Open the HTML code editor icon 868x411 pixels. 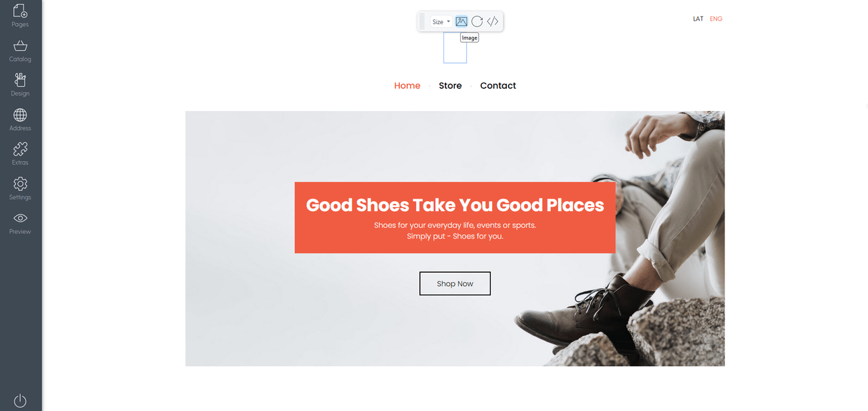493,21
